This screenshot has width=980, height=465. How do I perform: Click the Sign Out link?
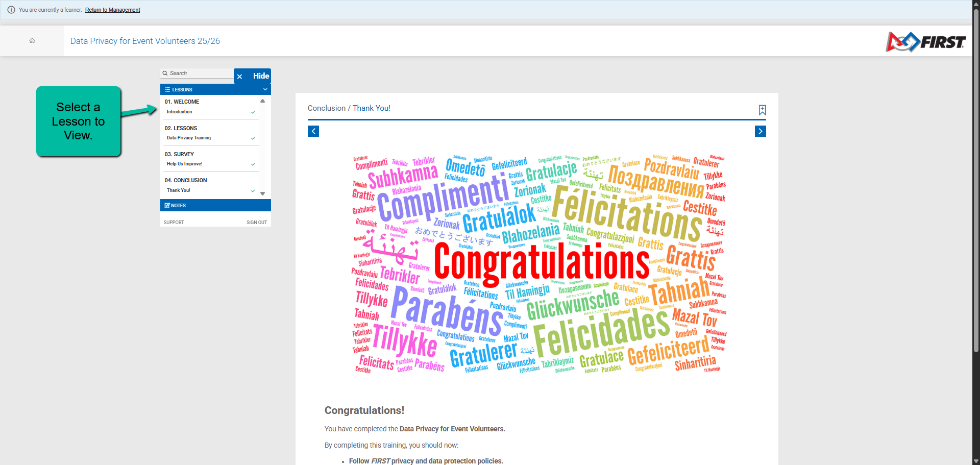point(257,223)
